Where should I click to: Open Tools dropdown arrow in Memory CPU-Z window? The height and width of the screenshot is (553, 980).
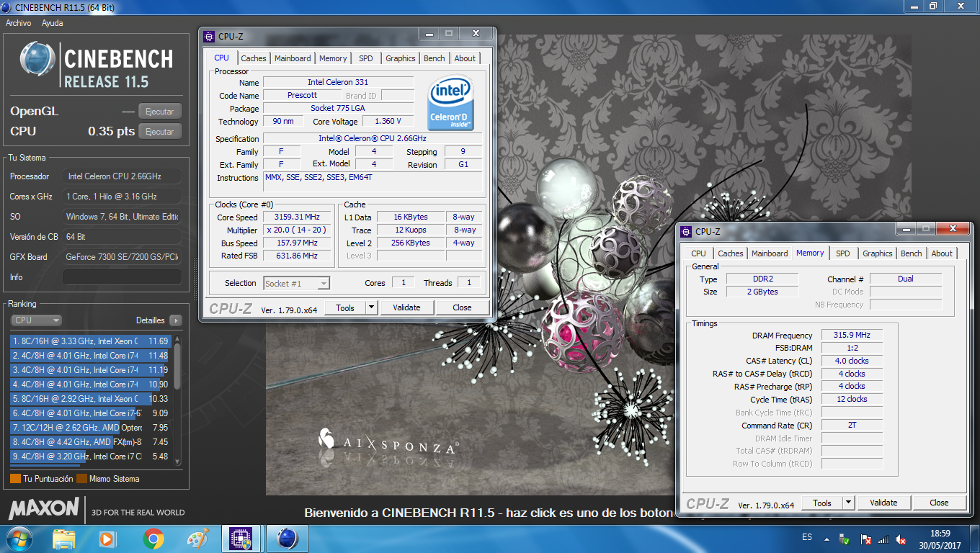849,503
